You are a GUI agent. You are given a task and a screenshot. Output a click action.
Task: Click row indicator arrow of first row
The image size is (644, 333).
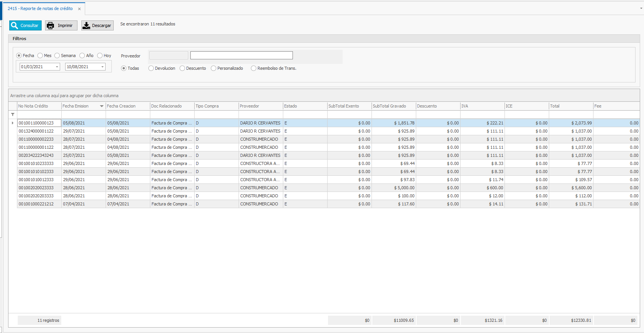(x=13, y=123)
